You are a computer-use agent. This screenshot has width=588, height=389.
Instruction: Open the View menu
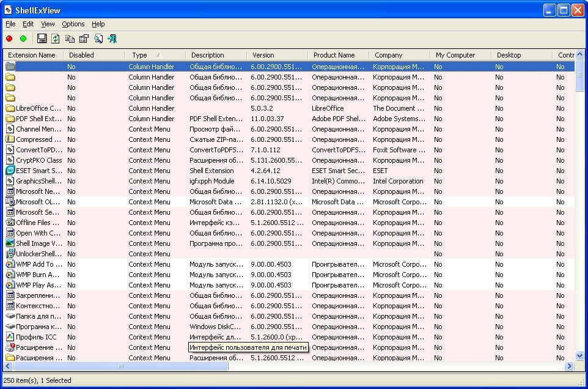[x=48, y=24]
